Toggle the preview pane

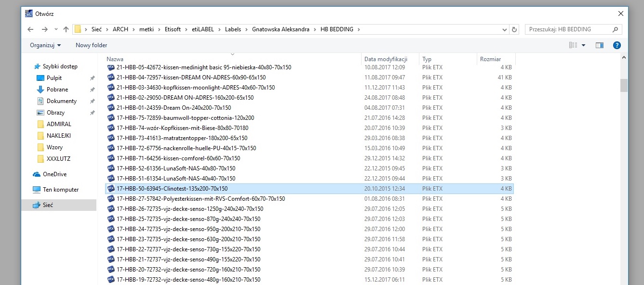coord(600,45)
